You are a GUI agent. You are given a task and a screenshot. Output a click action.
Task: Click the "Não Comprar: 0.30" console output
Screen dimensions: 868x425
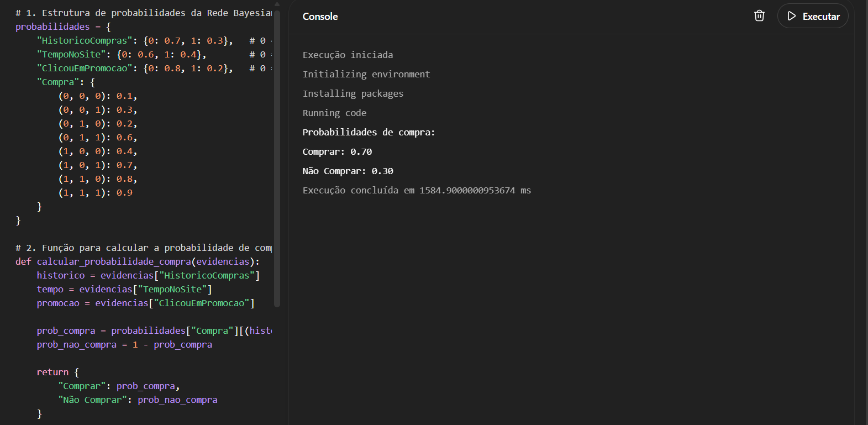tap(348, 171)
